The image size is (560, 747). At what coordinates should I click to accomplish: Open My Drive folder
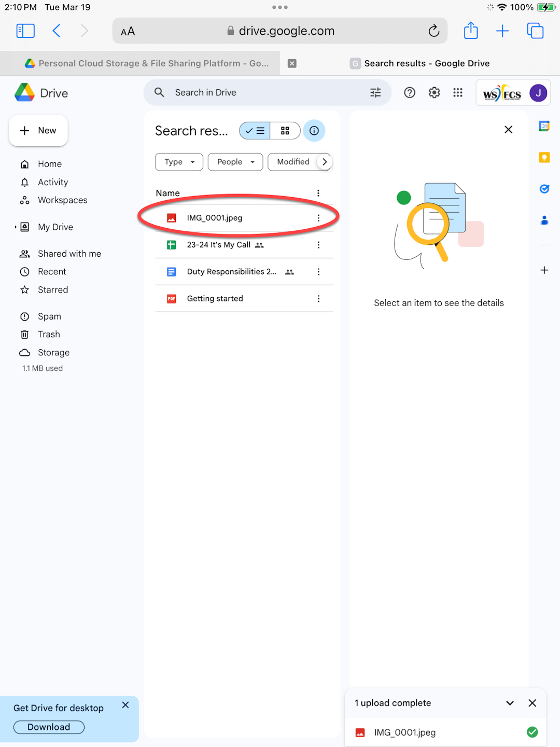point(55,227)
